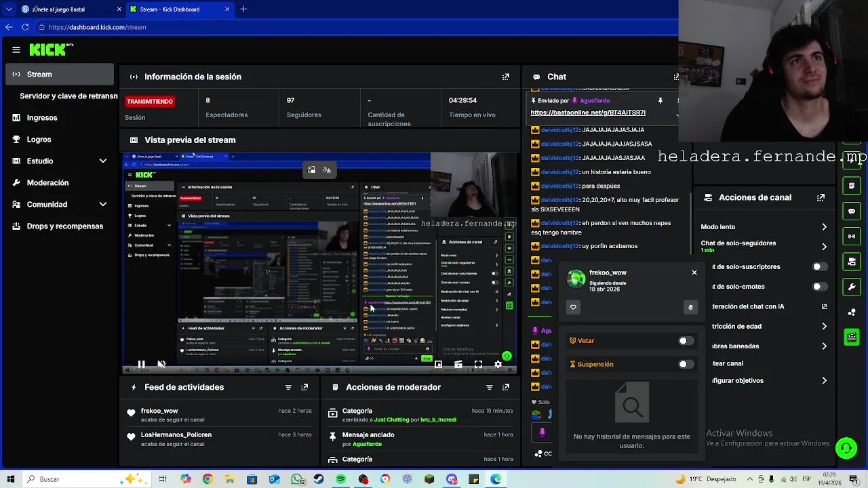
Task: Open Steam from the taskbar
Action: [319, 479]
